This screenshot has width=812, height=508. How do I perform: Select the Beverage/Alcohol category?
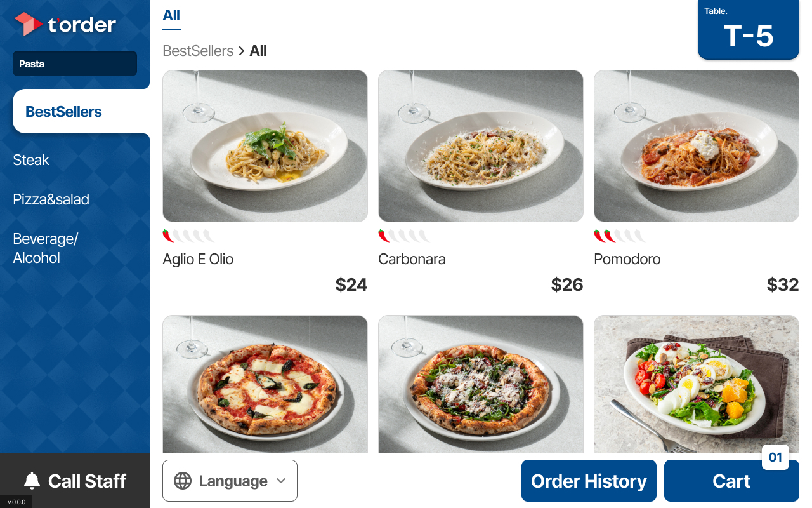point(45,248)
